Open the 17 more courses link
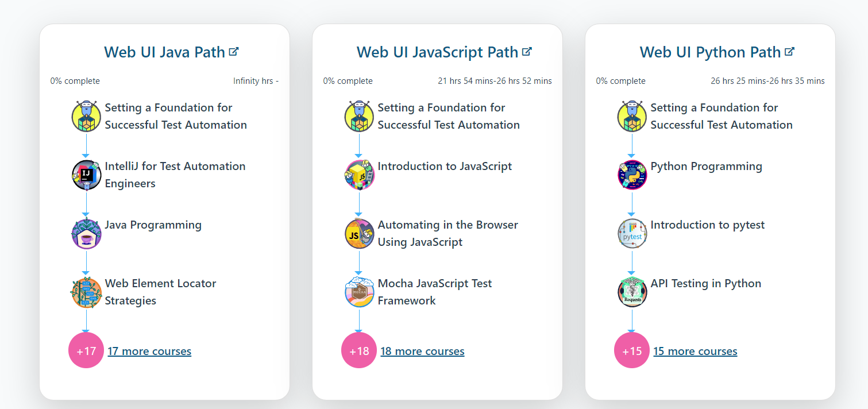The image size is (868, 409). point(149,351)
